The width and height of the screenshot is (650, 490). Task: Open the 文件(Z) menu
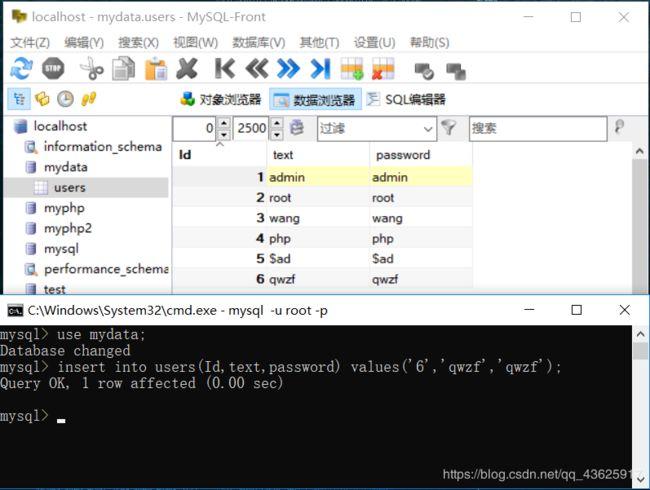pos(30,43)
